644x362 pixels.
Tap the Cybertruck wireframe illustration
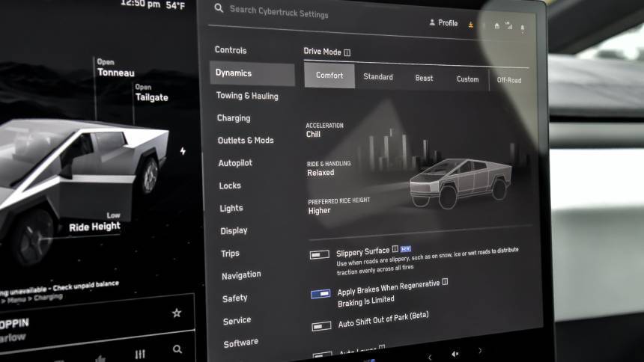[x=460, y=183]
